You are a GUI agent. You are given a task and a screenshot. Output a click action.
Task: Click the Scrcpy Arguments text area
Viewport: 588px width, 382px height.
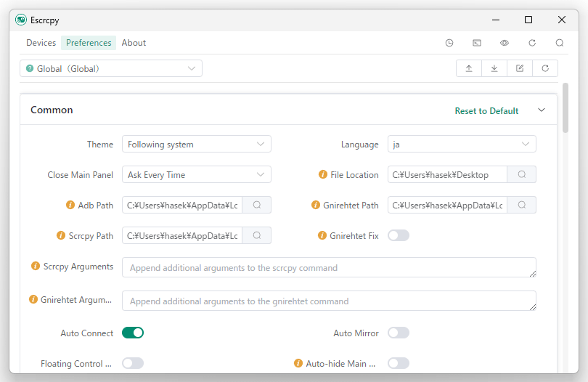pyautogui.click(x=329, y=267)
